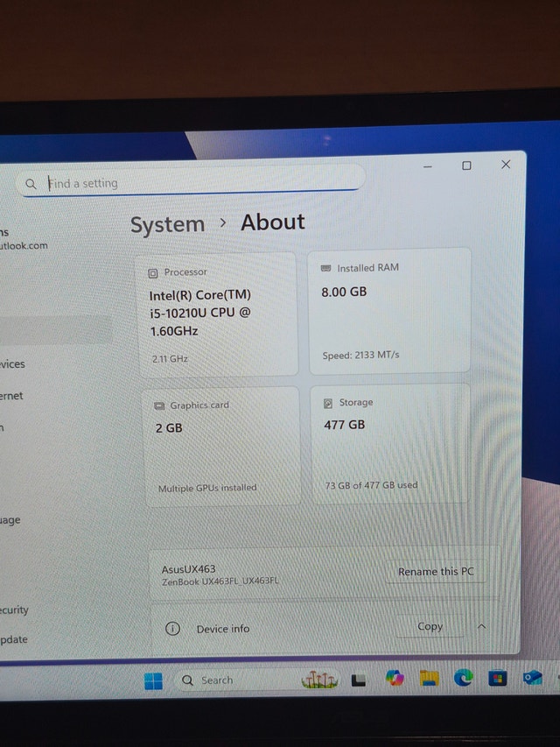Click the Speed: 2133 MT/s text
The image size is (560, 747).
[x=360, y=355]
